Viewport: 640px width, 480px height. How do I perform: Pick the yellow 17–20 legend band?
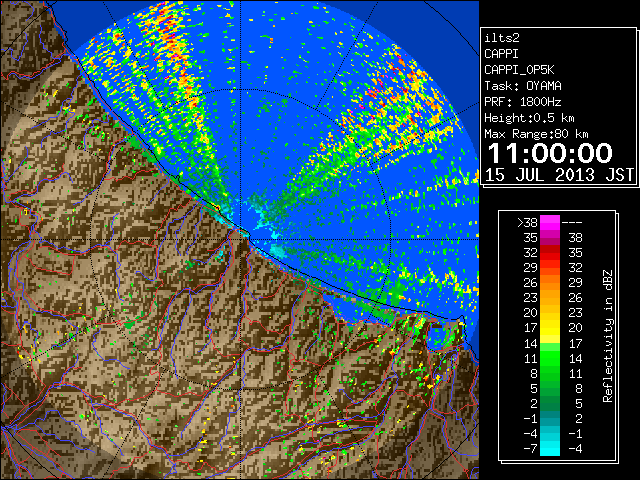click(x=550, y=328)
